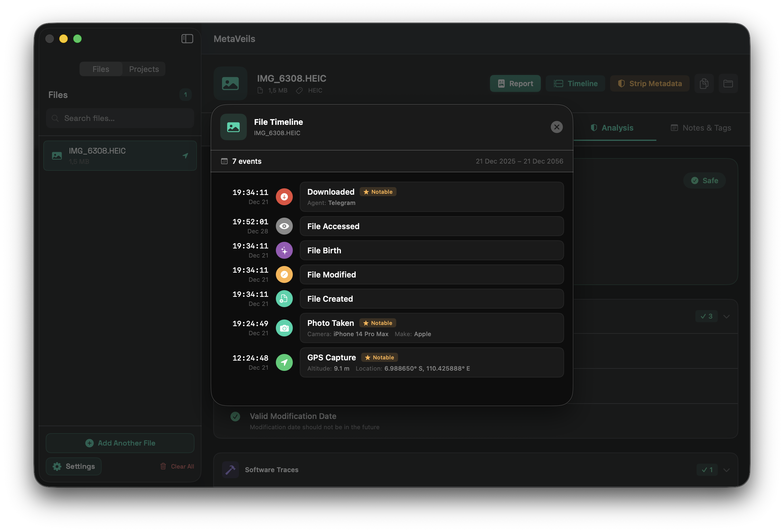This screenshot has height=532, width=784.
Task: Click Add Another File button
Action: tap(120, 443)
